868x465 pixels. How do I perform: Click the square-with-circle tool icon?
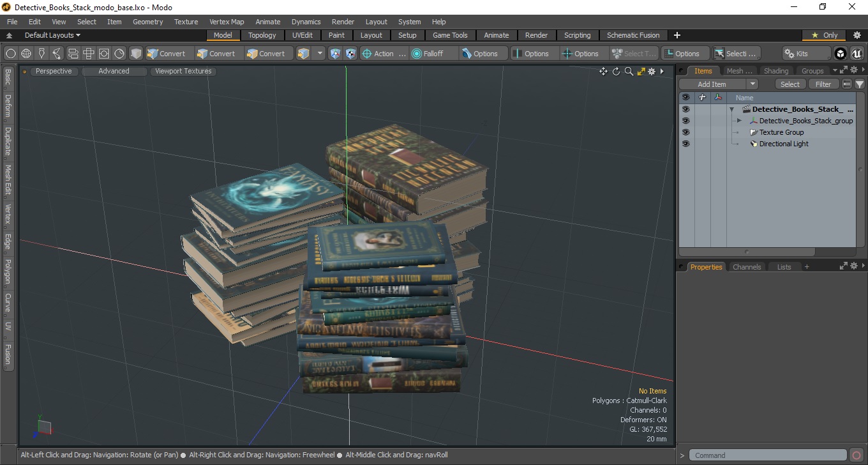point(103,54)
